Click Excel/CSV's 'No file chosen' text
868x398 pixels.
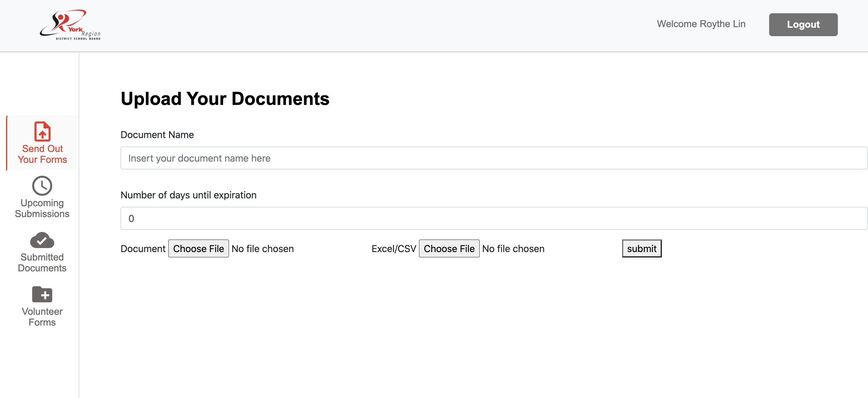513,249
